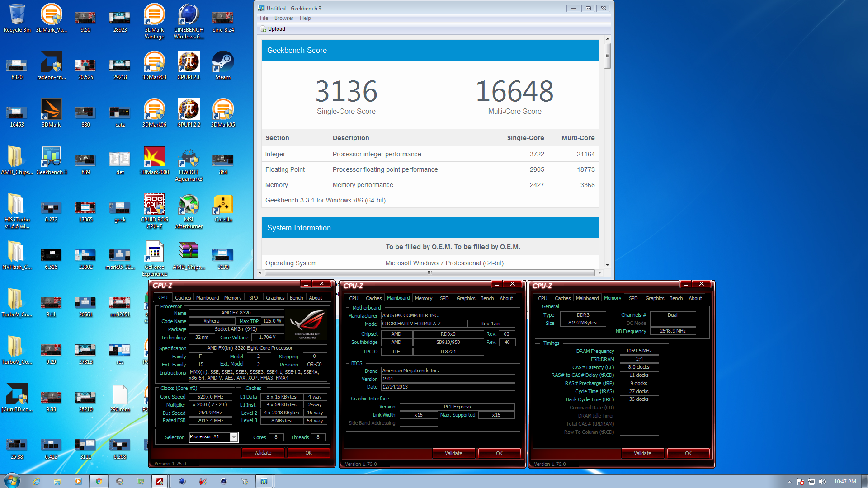
Task: Open the HIS iTurbo folder on desktop
Action: point(17,211)
